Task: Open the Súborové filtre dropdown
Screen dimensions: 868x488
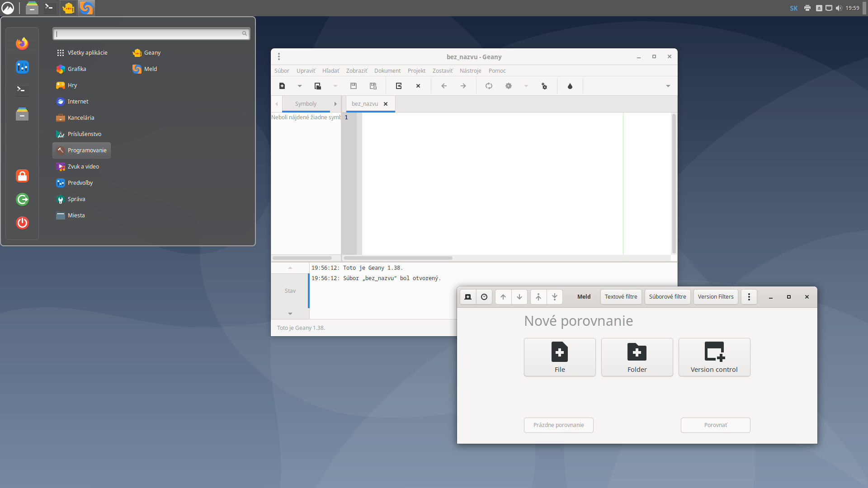Action: tap(668, 297)
